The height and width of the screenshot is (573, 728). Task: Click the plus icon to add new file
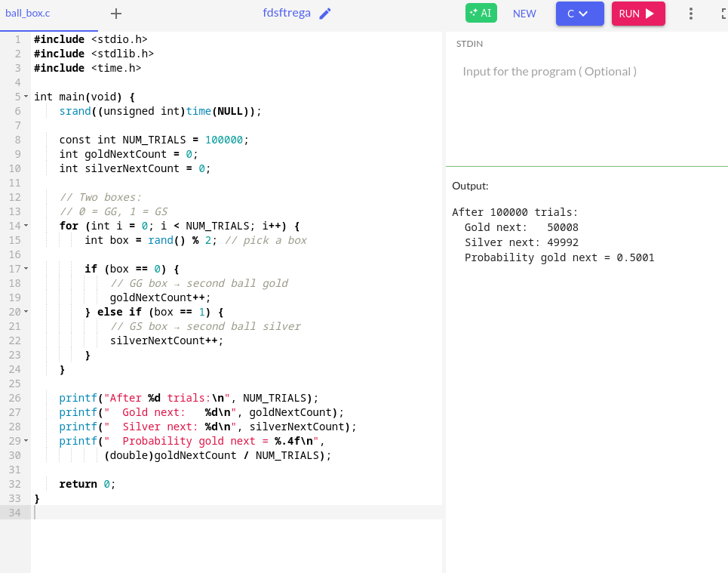point(115,14)
